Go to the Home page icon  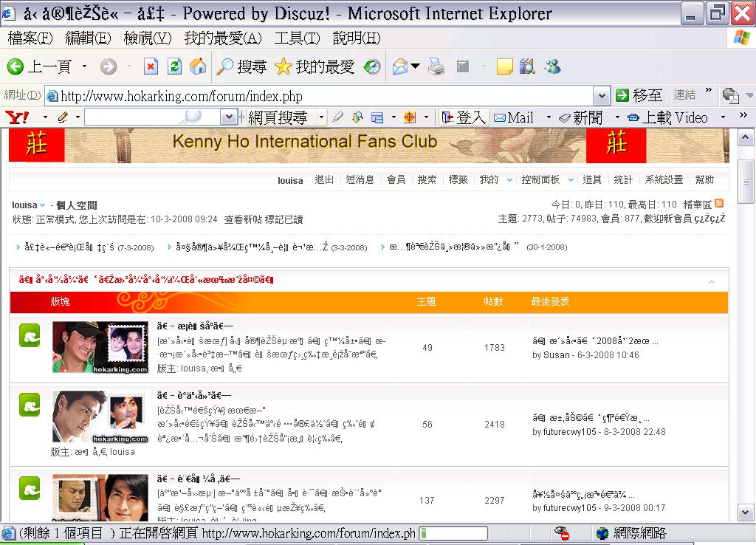[198, 66]
